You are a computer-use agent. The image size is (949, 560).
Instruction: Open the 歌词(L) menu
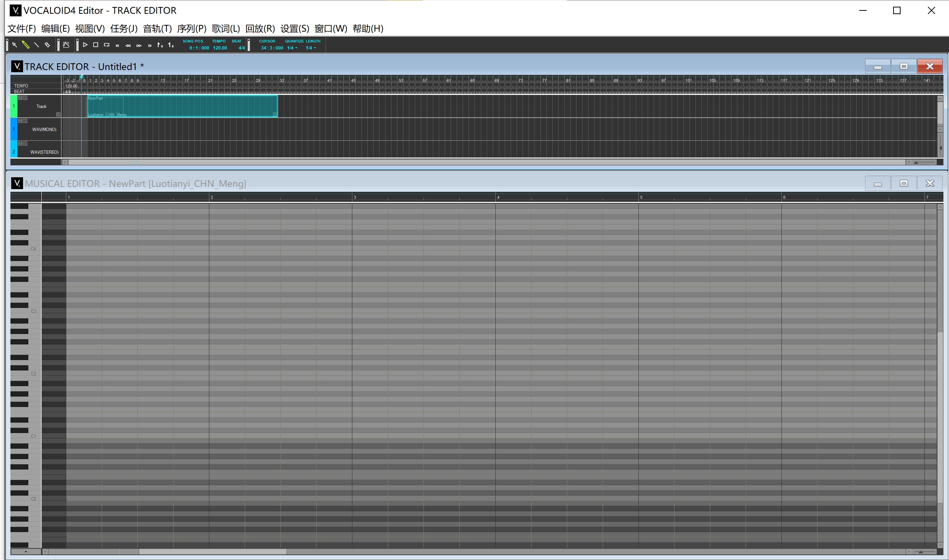point(226,29)
